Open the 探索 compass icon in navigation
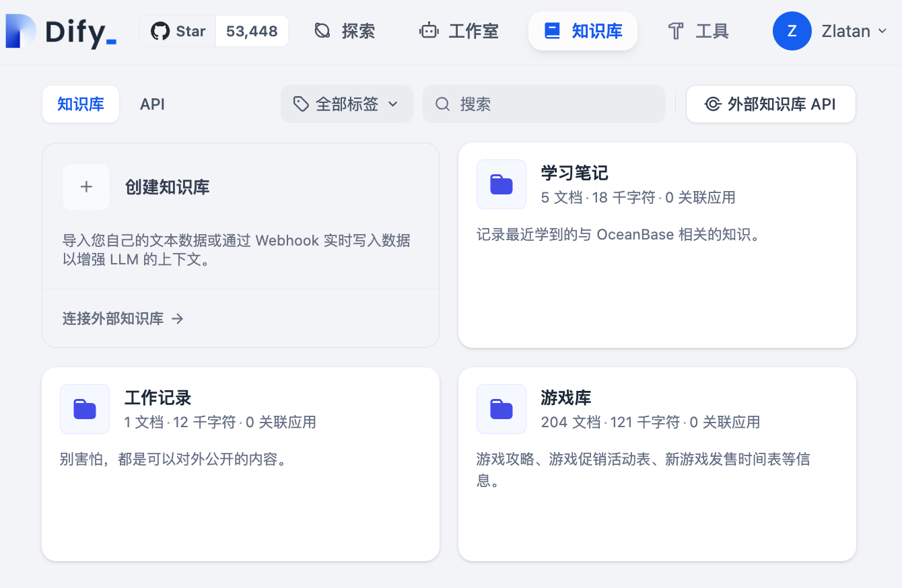Viewport: 902px width, 588px height. tap(322, 30)
